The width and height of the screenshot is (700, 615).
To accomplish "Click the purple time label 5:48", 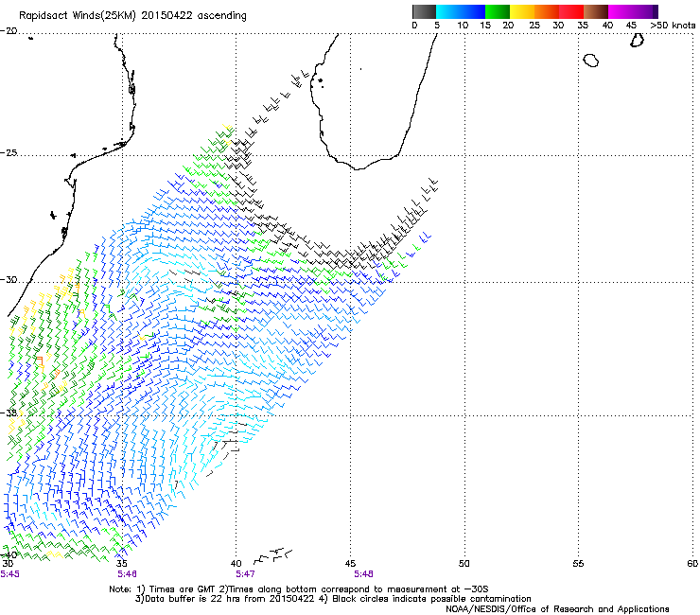I will pyautogui.click(x=363, y=574).
